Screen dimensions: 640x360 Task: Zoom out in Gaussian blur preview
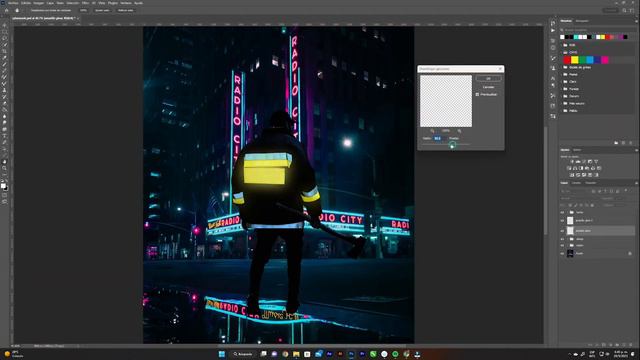(x=432, y=131)
